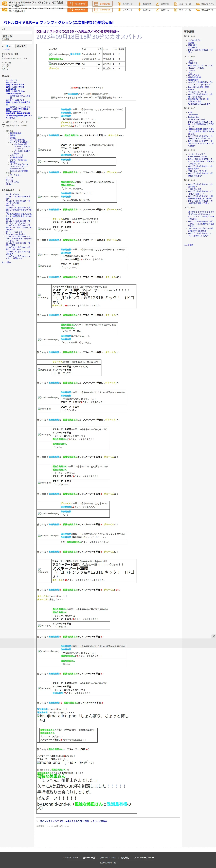Image resolution: width=216 pixels, height=868 pixels.
Task: Open このWikiのTOPへ in the footer
Action: point(70,858)
